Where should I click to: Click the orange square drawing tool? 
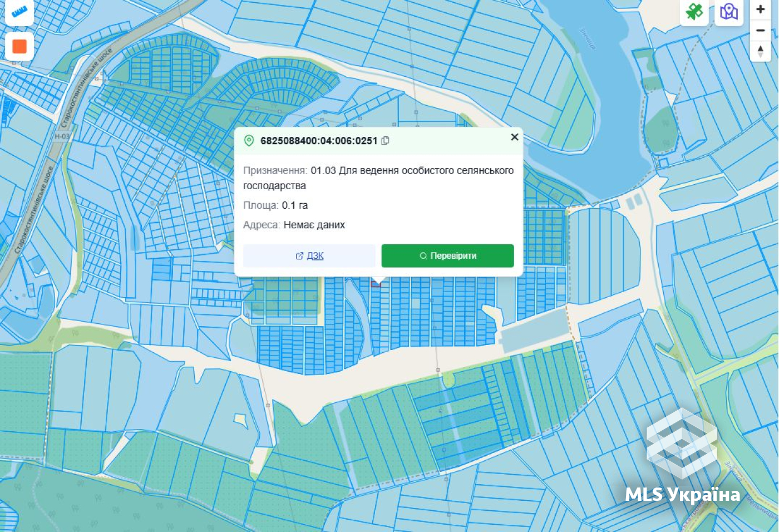point(19,46)
